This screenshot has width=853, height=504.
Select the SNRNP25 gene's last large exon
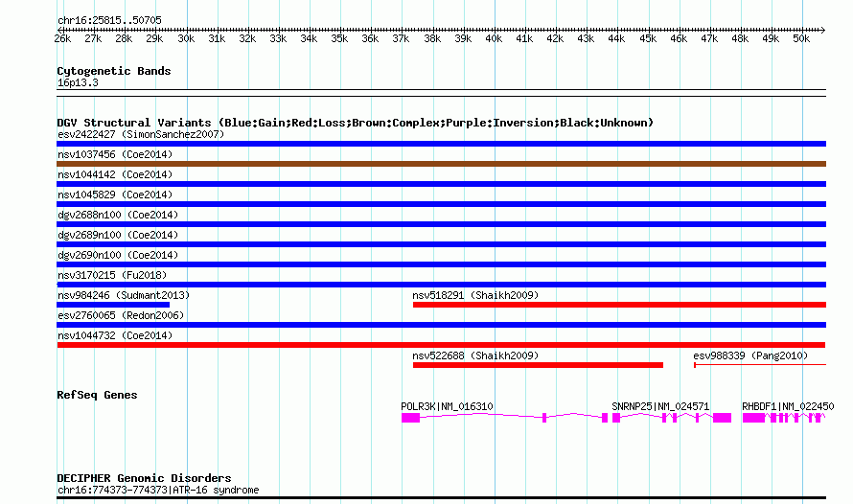pos(722,418)
